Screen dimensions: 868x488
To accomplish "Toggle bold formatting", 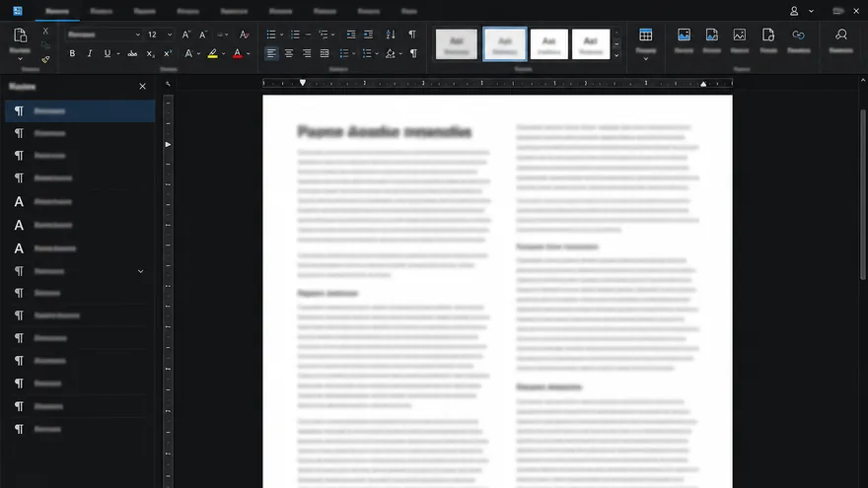I will point(72,53).
